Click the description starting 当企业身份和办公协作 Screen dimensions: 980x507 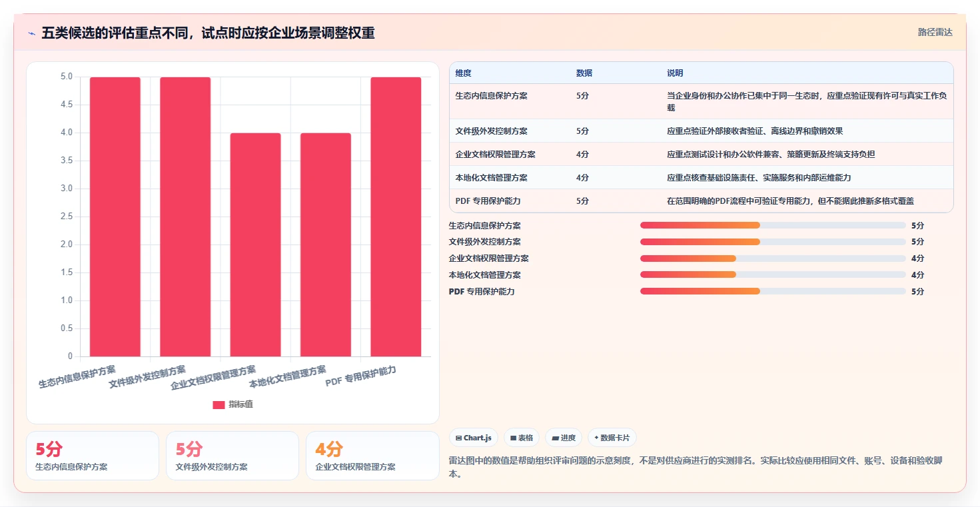(807, 101)
